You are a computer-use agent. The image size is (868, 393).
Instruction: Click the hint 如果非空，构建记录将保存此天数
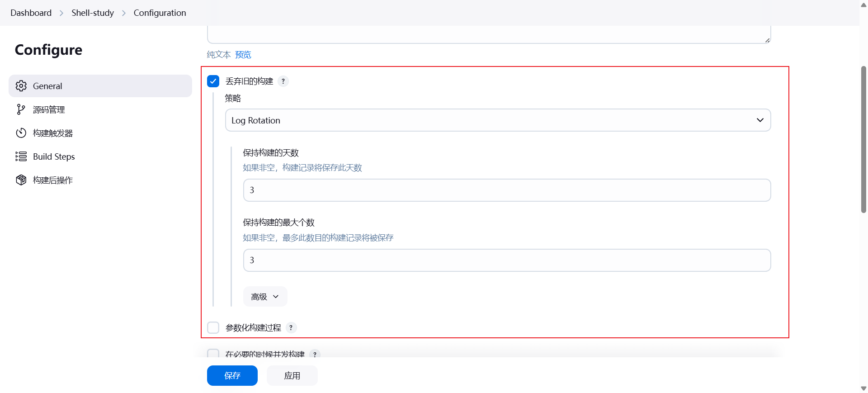pos(302,168)
